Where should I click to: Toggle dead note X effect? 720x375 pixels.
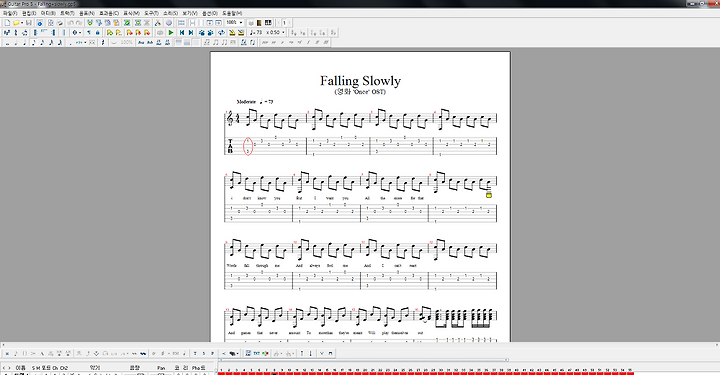(7, 353)
